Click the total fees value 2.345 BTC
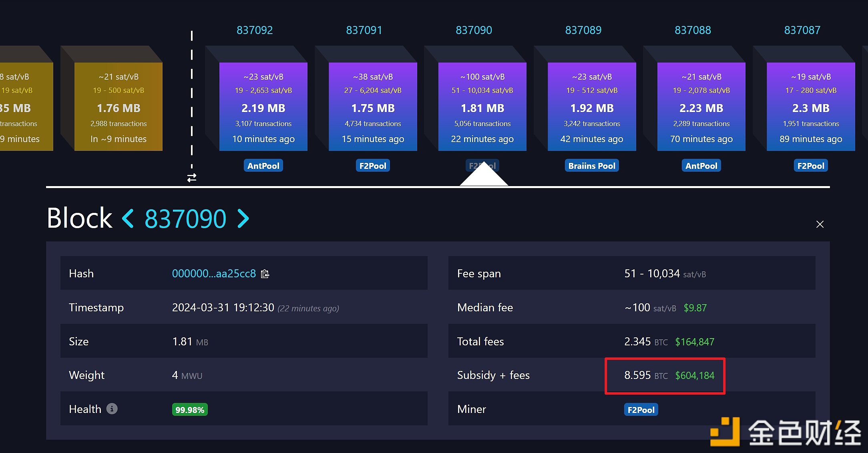The height and width of the screenshot is (453, 868). [646, 342]
